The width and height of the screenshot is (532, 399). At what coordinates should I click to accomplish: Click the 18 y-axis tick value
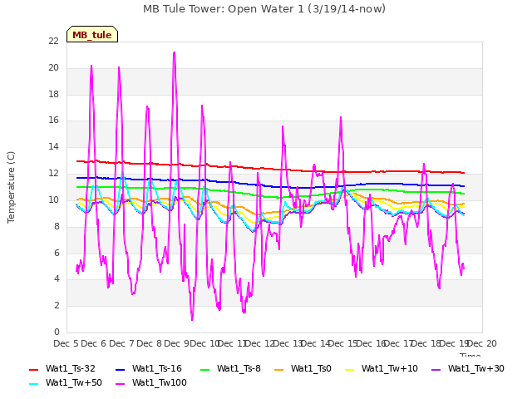point(53,94)
